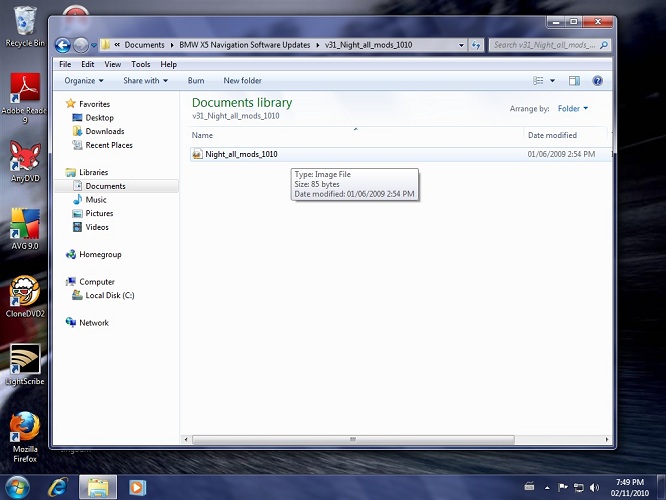The image size is (666, 500).
Task: Click the refresh icon beside address bar
Action: [476, 45]
